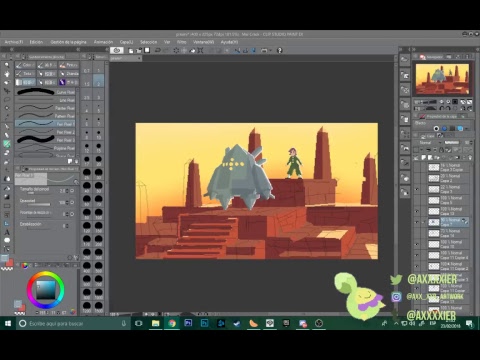Image resolution: width=480 pixels, height=360 pixels.
Task: Open the Filtro menu
Action: pos(181,42)
